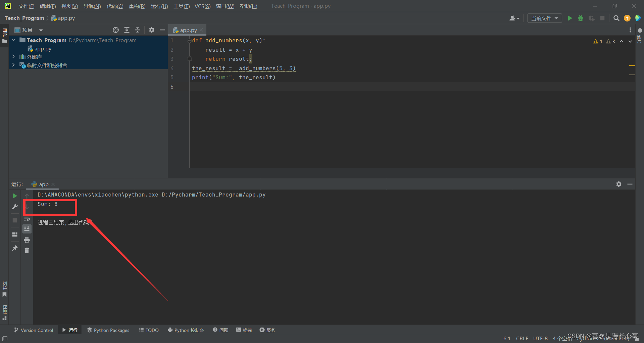Toggle the scroll-to-end console option
644x343 pixels.
[x=27, y=229]
